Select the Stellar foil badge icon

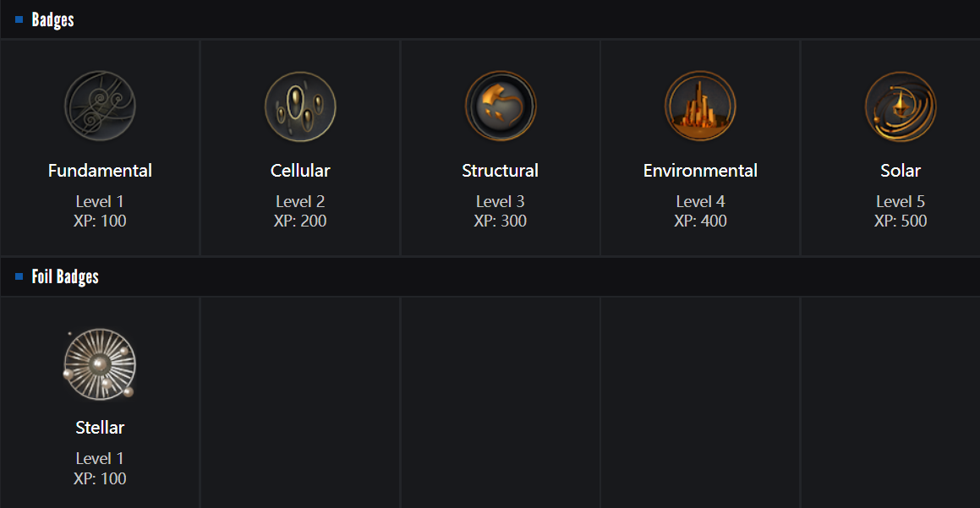coord(100,364)
